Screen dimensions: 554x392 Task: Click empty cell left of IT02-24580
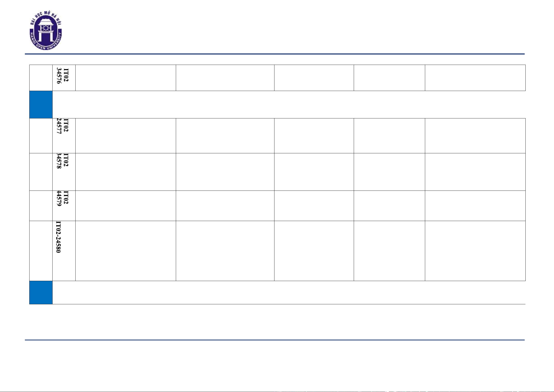41,251
